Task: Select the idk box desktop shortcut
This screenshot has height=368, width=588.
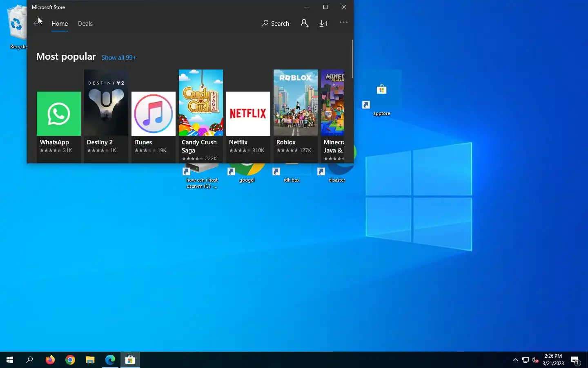Action: (x=292, y=173)
